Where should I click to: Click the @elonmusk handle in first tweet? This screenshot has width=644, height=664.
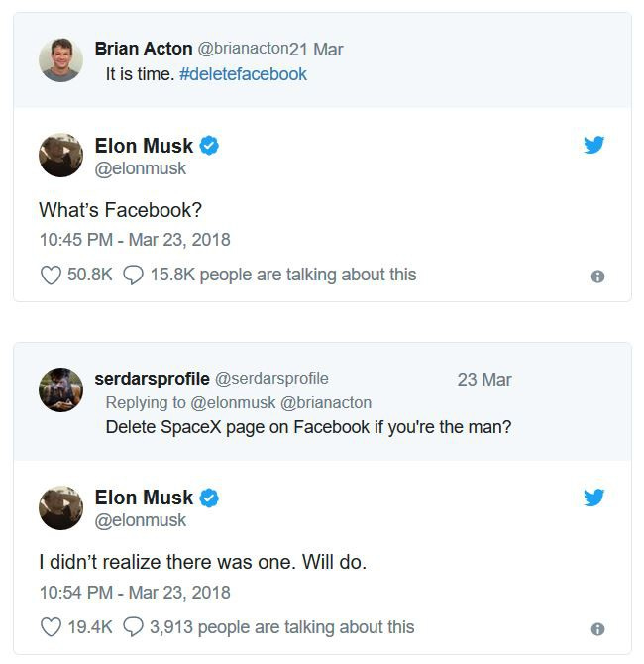click(140, 168)
